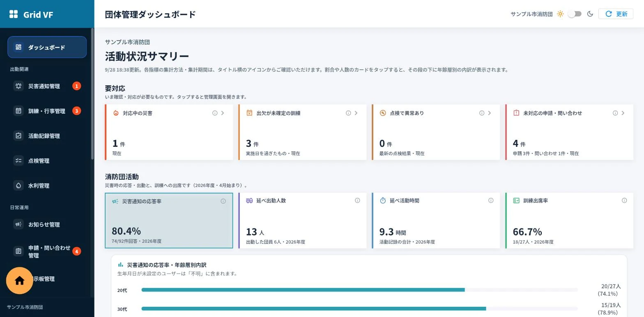Screen dimensions: 644x317
Task: Expand the 訓練出席率 card breakdown
Action: pyautogui.click(x=569, y=221)
